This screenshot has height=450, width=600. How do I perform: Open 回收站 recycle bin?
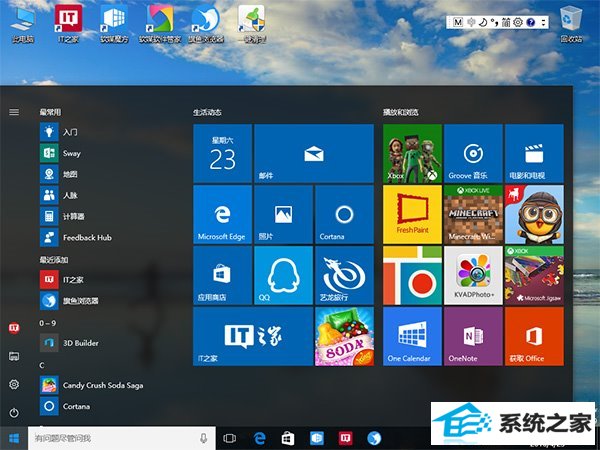coord(571,24)
